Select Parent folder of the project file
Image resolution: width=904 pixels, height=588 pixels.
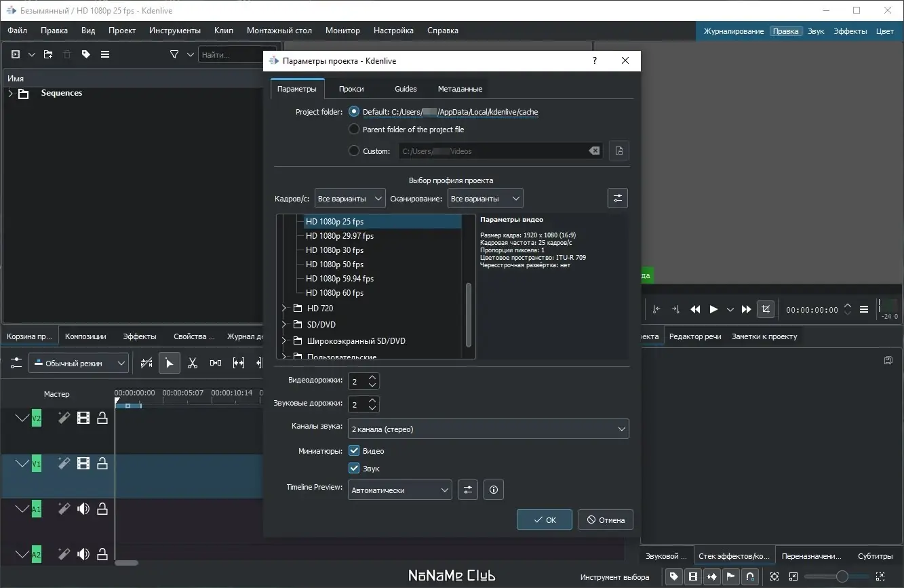click(x=354, y=130)
